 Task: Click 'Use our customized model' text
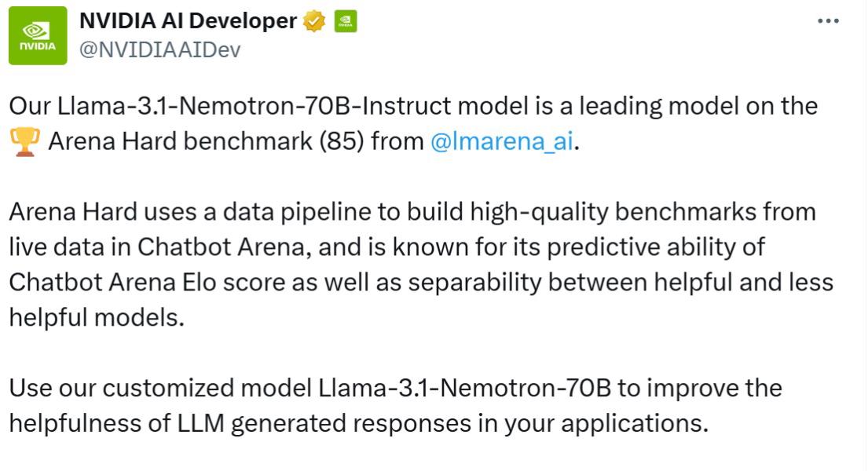pos(159,389)
